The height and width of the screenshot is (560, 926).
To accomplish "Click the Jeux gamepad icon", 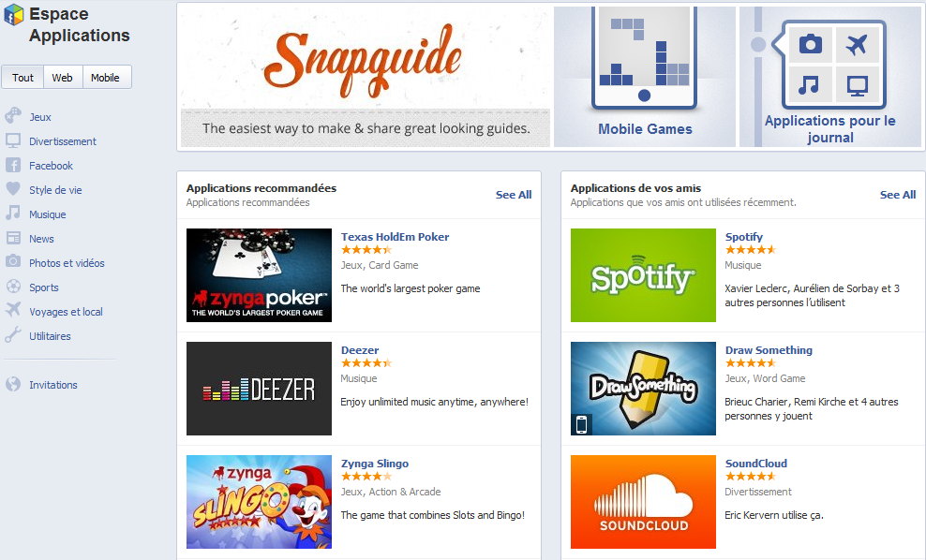I will point(13,116).
